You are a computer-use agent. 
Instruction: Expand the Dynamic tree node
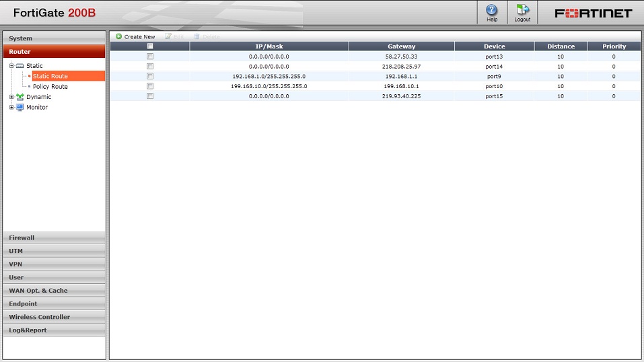pyautogui.click(x=11, y=97)
